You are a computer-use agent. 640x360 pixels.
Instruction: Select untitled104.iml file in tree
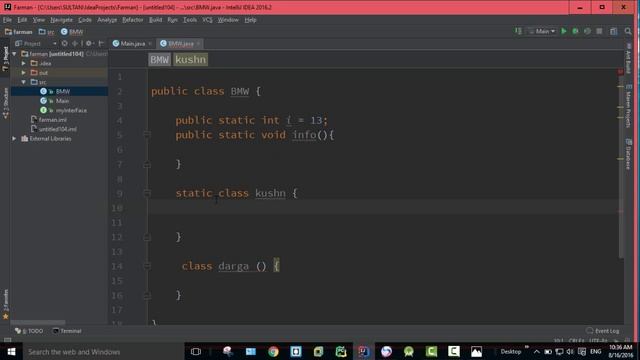point(59,129)
